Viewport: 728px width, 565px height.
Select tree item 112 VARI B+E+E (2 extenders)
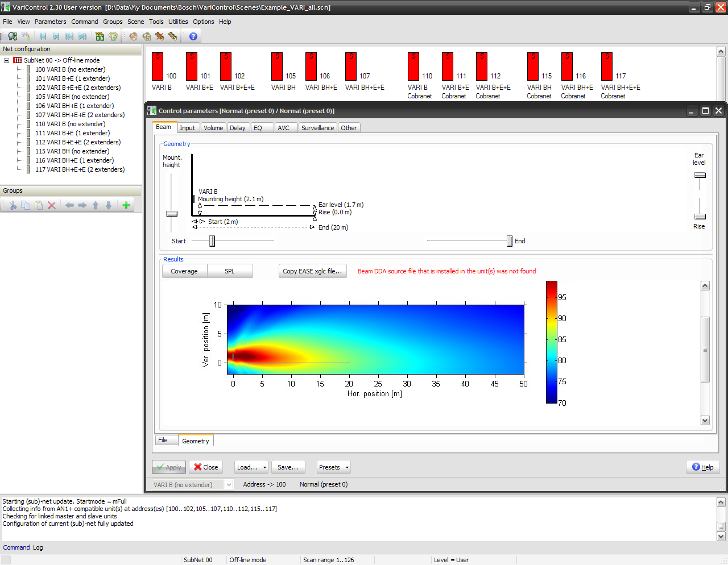(78, 142)
